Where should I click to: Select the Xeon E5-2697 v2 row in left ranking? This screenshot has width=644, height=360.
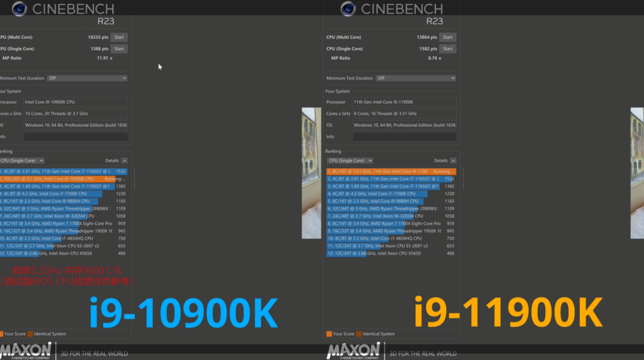(64, 246)
